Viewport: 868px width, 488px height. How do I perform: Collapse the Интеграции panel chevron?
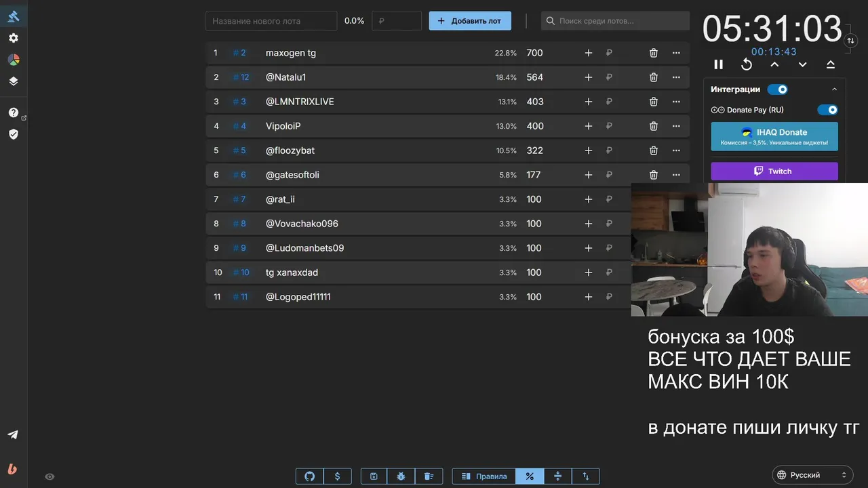[834, 89]
